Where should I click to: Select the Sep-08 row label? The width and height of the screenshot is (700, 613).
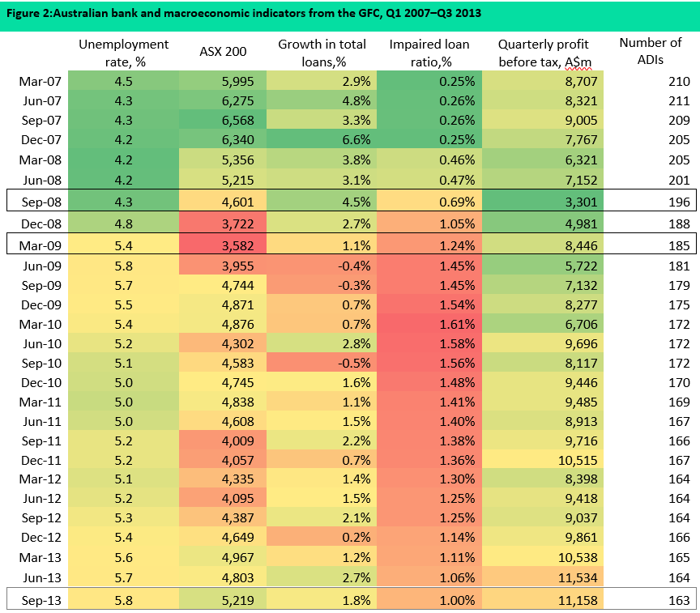[37, 202]
